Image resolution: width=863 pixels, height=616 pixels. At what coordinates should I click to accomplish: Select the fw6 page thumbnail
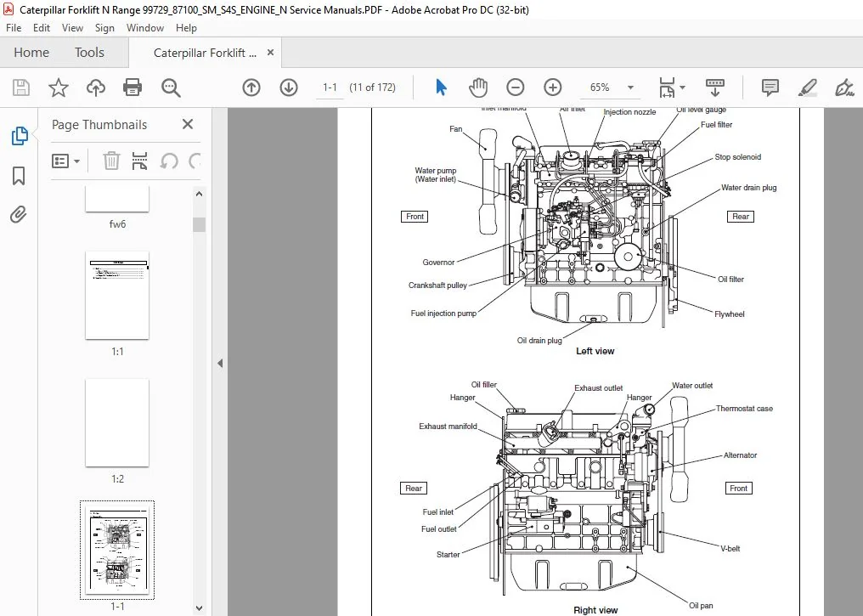tap(117, 200)
